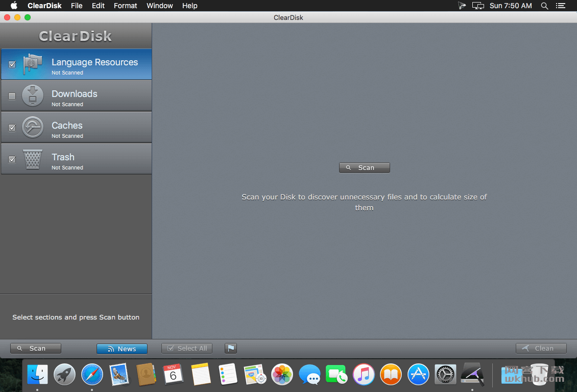
Task: Open the Apple menu
Action: [14, 6]
